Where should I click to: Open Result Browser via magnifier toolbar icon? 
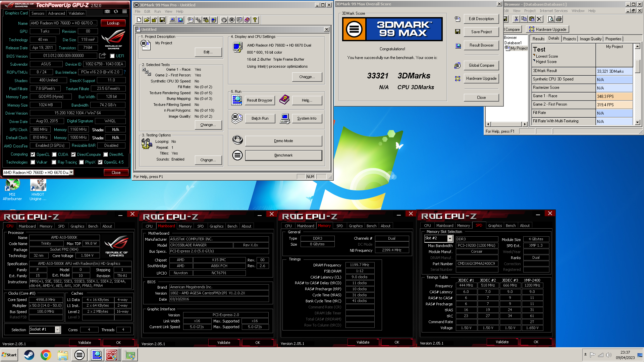pyautogui.click(x=180, y=20)
